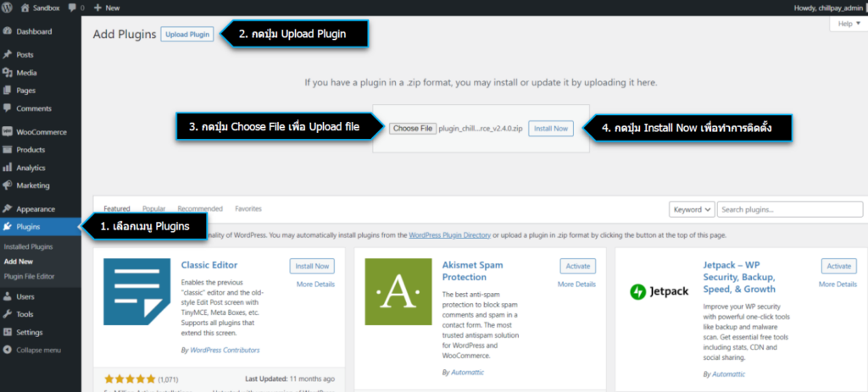Expand the Help dropdown tab
868x392 pixels.
[849, 24]
